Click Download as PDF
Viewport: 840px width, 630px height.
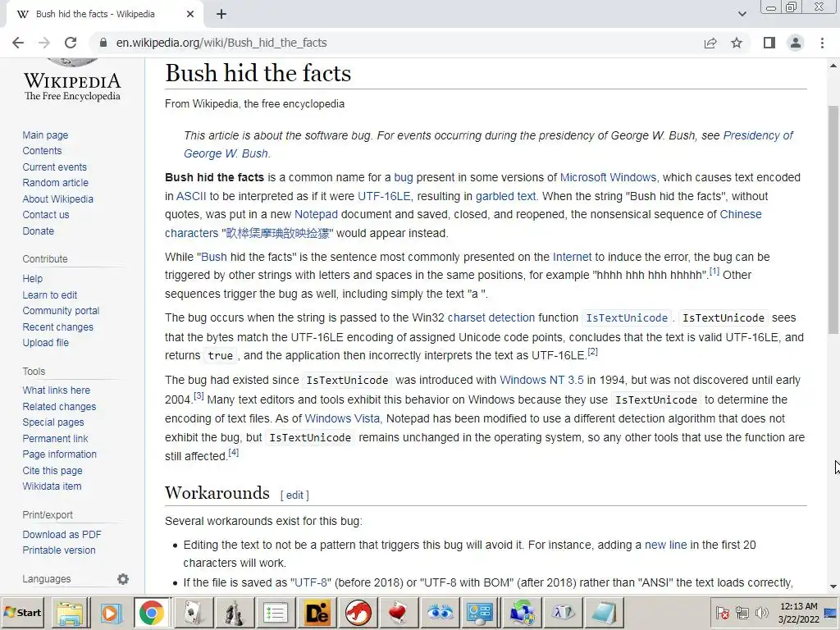tap(62, 534)
